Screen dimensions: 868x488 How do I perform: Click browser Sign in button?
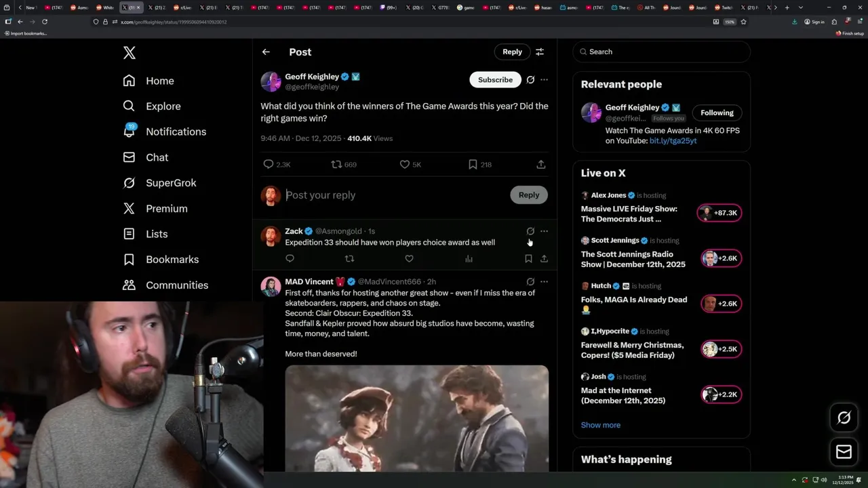(814, 22)
